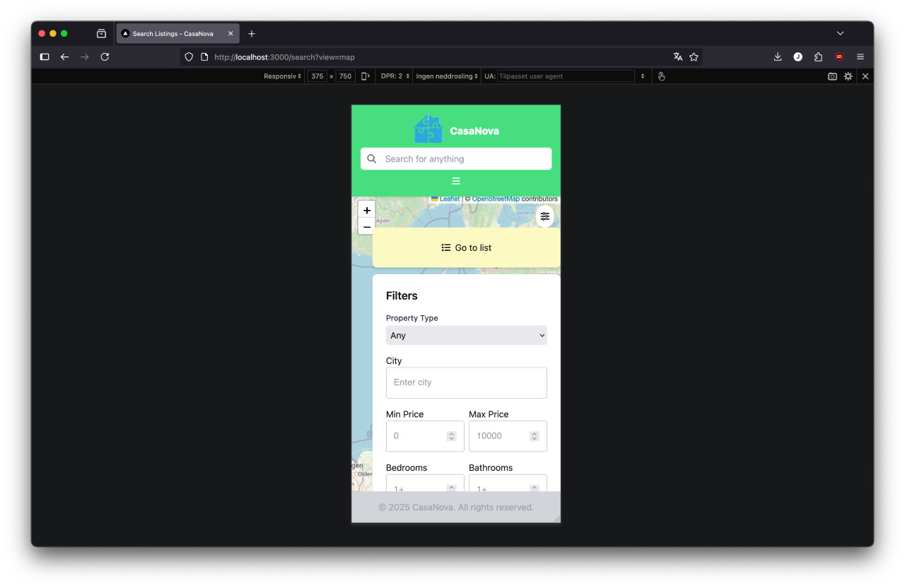Open the OpenStreetMap attribution link

point(495,199)
